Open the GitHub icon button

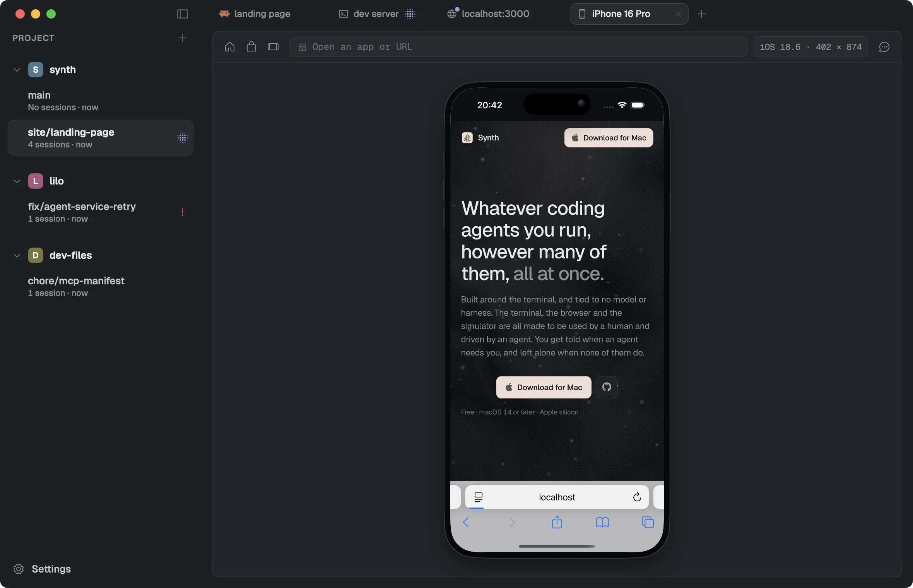[607, 387]
